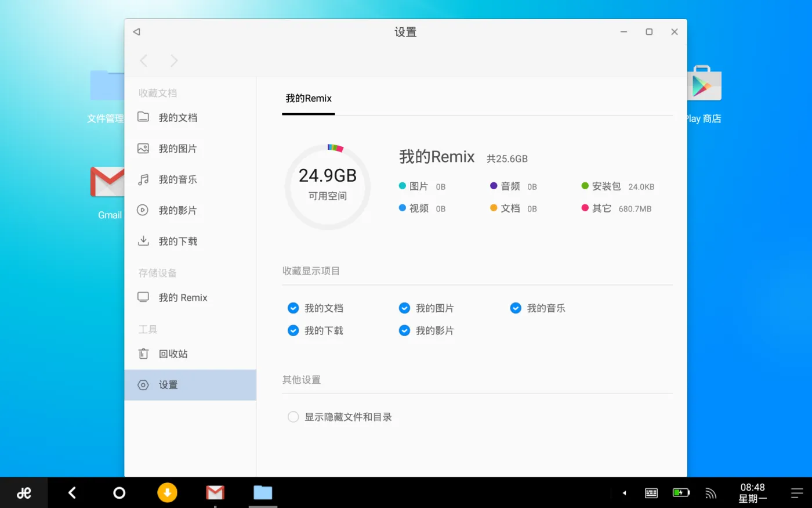The height and width of the screenshot is (508, 812).
Task: Minimize the 设置 window
Action: click(x=623, y=32)
